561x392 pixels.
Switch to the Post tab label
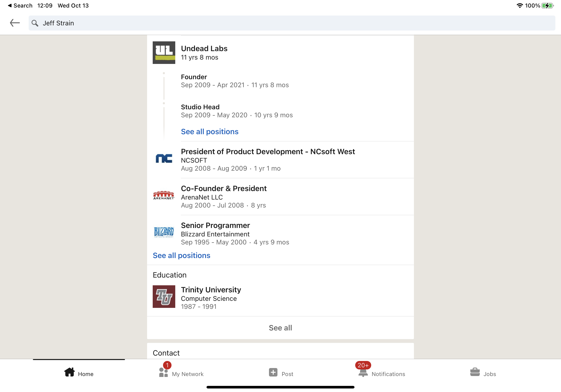click(287, 374)
